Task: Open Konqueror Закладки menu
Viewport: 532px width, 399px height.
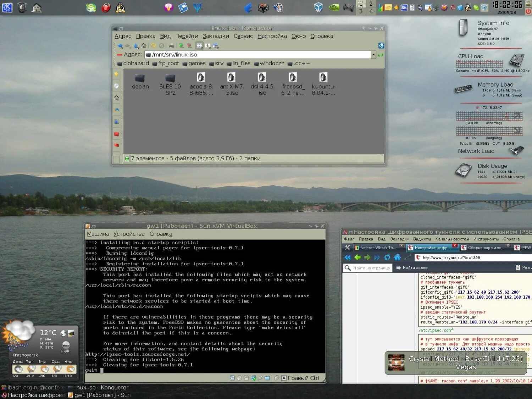Action: click(x=216, y=36)
